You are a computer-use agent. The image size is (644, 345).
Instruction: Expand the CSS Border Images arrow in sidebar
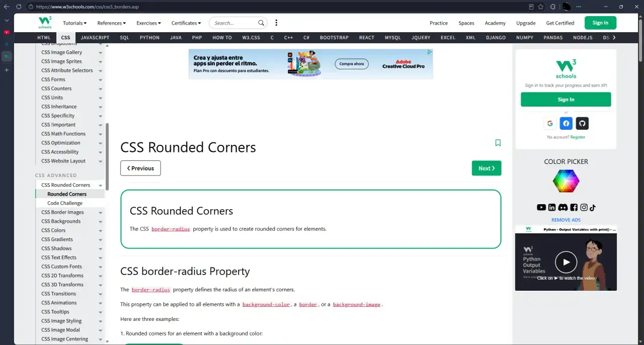coord(101,213)
